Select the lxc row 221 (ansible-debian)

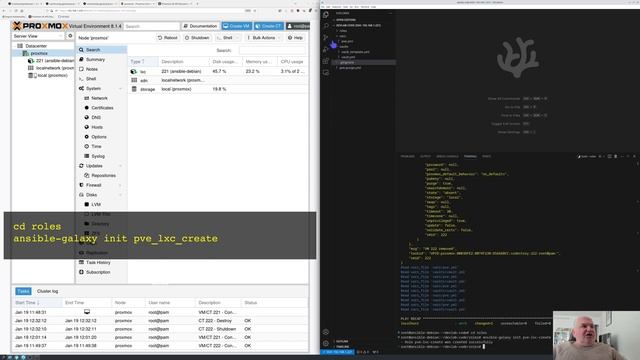pyautogui.click(x=218, y=71)
